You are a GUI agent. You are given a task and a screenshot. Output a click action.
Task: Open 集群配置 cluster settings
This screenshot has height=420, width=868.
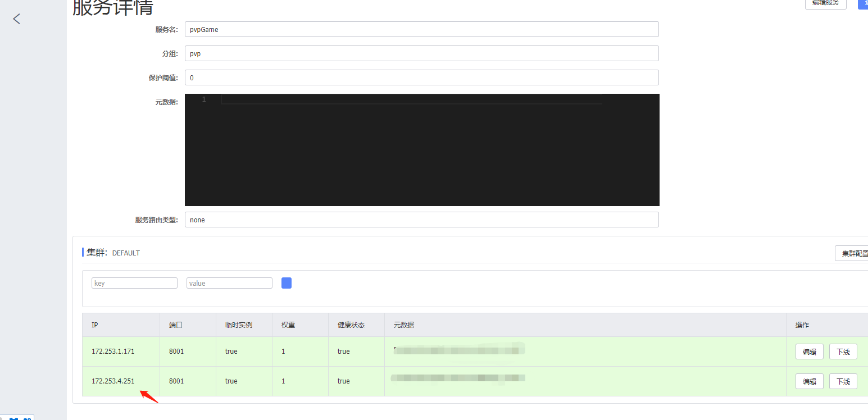[x=852, y=253]
